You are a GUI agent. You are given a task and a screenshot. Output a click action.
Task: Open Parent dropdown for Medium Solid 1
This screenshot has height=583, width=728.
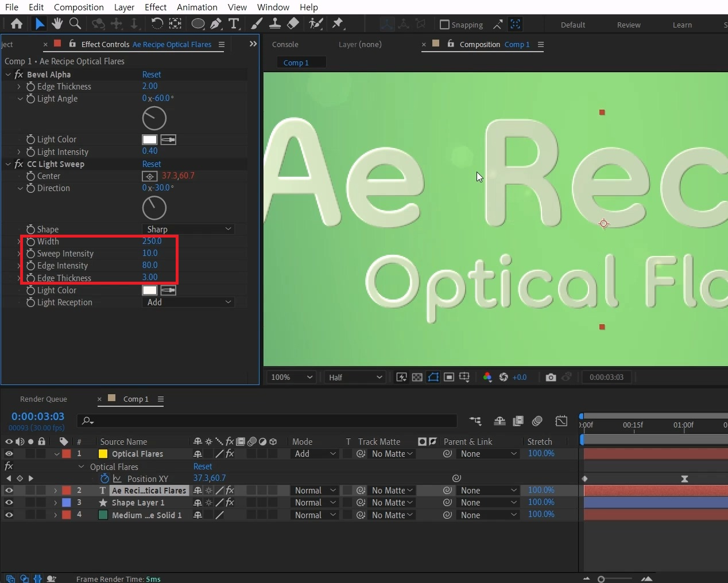tap(489, 515)
